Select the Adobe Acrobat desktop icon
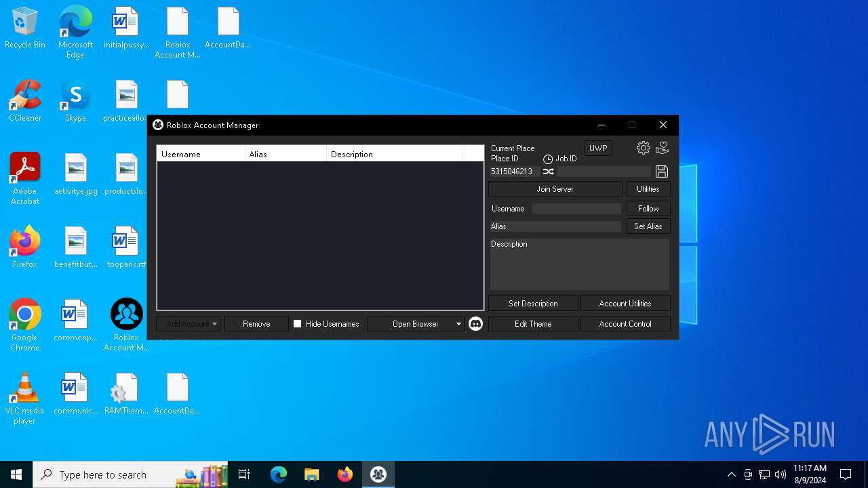This screenshot has width=868, height=488. [25, 180]
